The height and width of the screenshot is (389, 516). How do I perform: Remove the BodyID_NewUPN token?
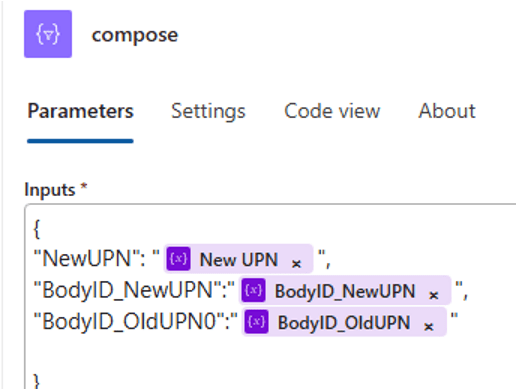point(433,295)
